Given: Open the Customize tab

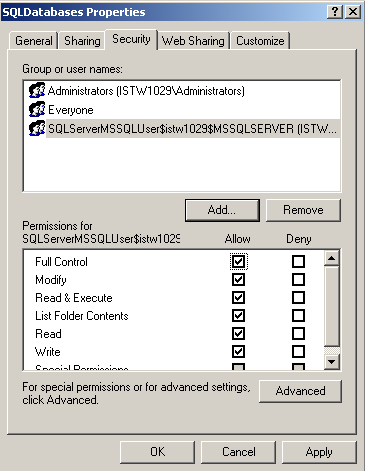Looking at the screenshot, I should pos(260,41).
